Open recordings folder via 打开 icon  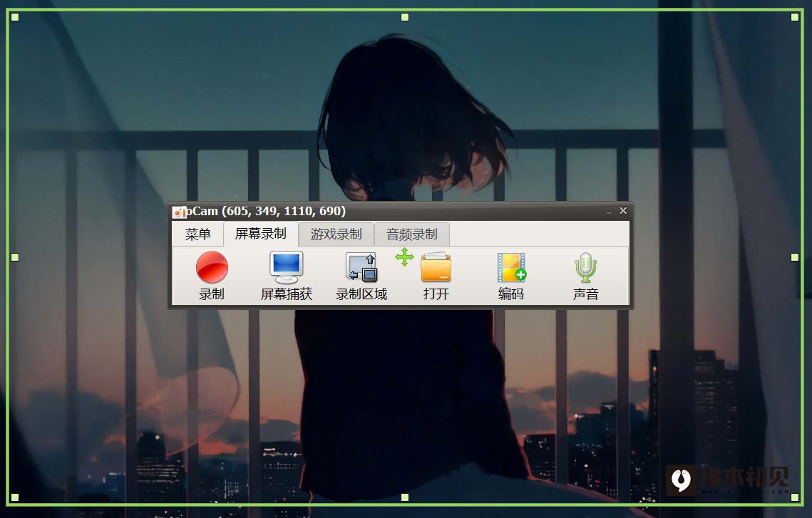[436, 267]
